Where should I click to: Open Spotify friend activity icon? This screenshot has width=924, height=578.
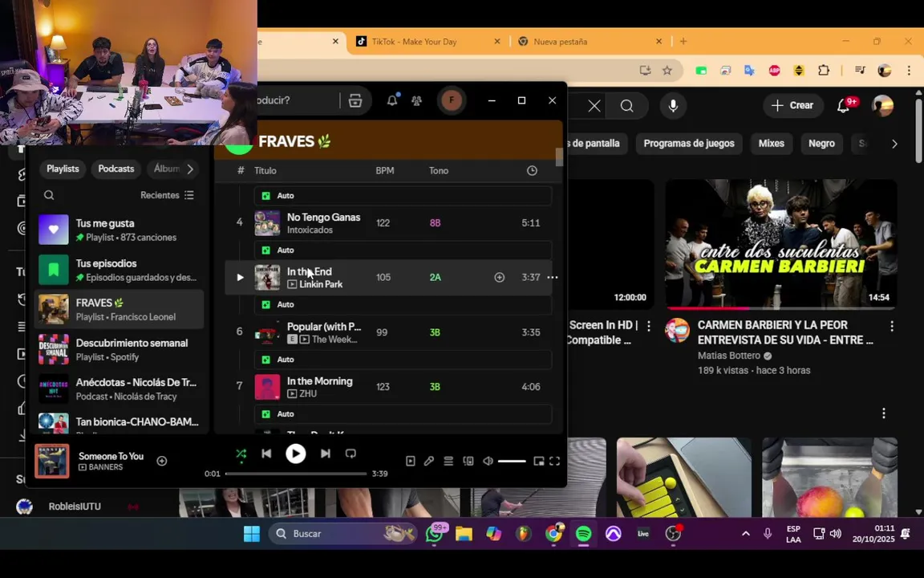pos(416,101)
